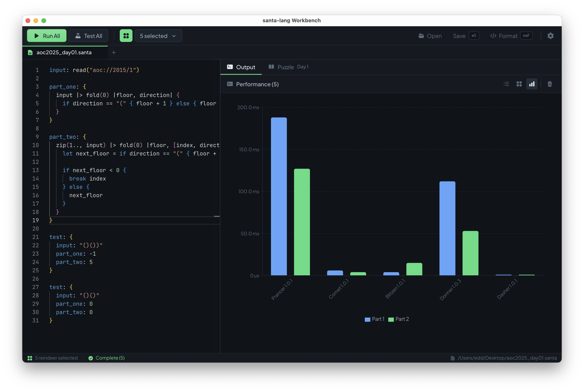Toggle Part 2 green legend swatch
The image size is (584, 392).
tap(391, 319)
